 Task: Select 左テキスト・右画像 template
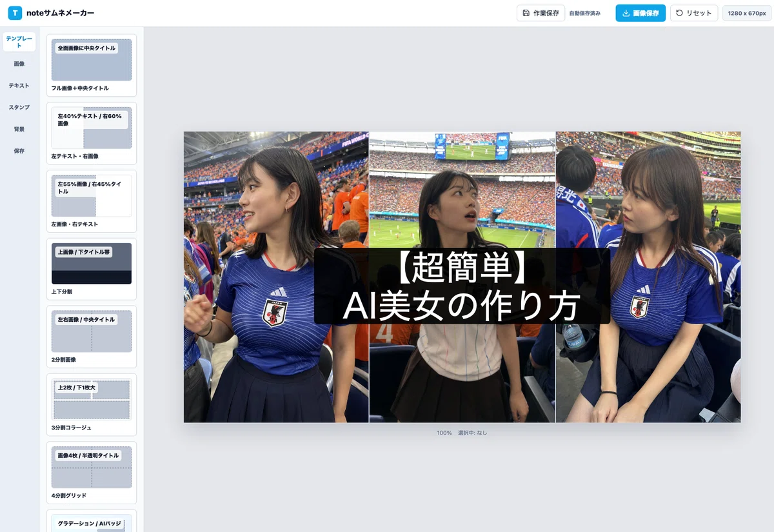[x=92, y=133]
